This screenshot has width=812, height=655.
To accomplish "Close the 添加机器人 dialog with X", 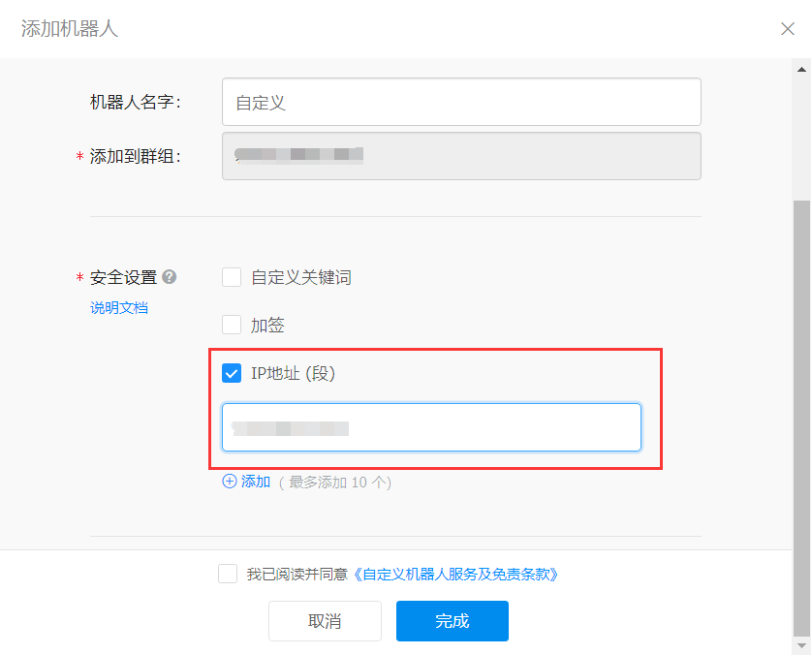I will pos(787,28).
